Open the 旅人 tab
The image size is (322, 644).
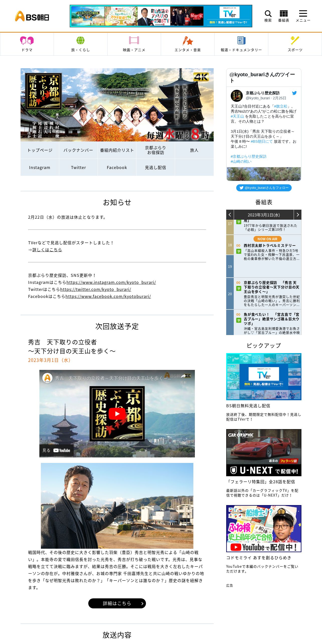click(194, 150)
